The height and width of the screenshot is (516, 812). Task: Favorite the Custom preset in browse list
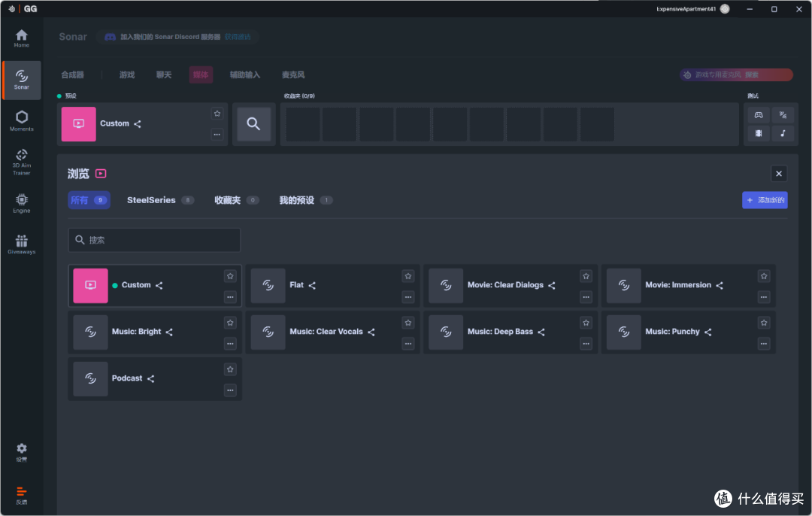[x=231, y=276]
